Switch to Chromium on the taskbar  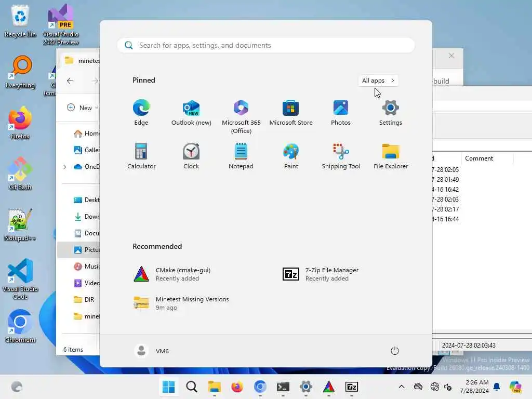tap(260, 387)
